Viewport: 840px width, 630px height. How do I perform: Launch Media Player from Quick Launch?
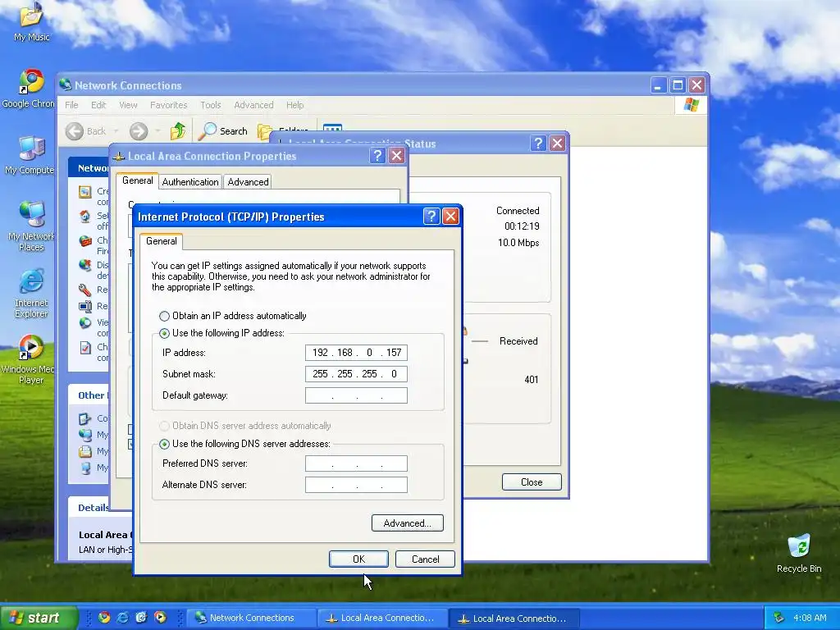[160, 618]
